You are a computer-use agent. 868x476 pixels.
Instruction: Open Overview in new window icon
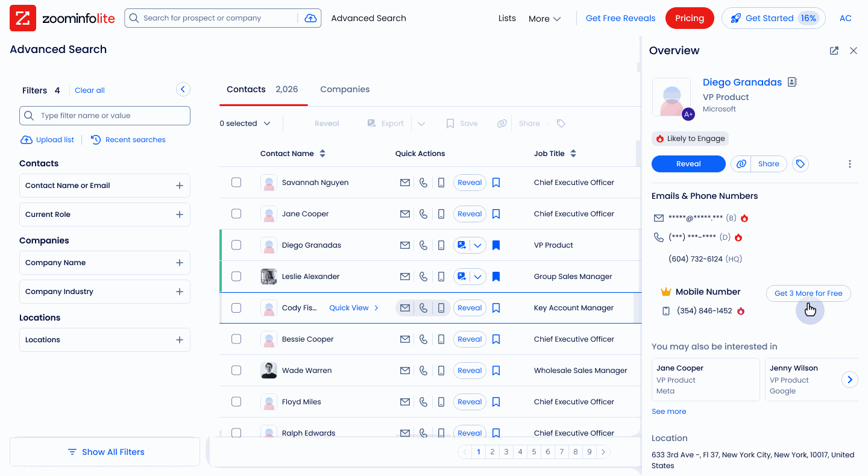(834, 51)
